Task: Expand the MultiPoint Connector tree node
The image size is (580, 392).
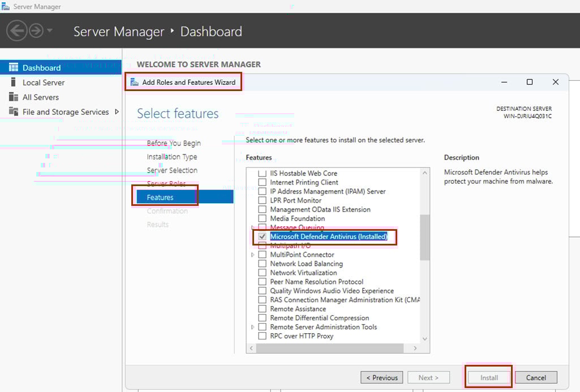Action: [x=253, y=255]
